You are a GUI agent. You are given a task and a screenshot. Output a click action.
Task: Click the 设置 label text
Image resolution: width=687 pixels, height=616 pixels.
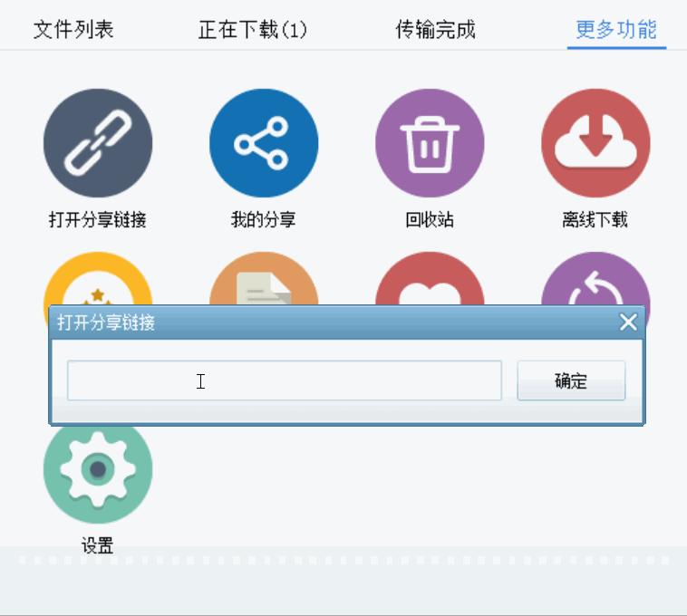point(97,545)
